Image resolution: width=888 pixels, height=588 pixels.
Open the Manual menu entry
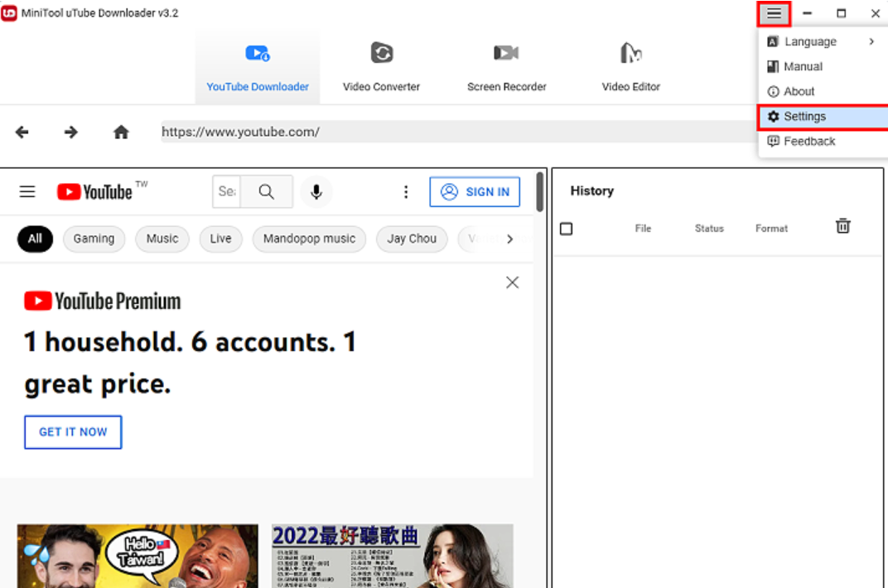pyautogui.click(x=823, y=66)
